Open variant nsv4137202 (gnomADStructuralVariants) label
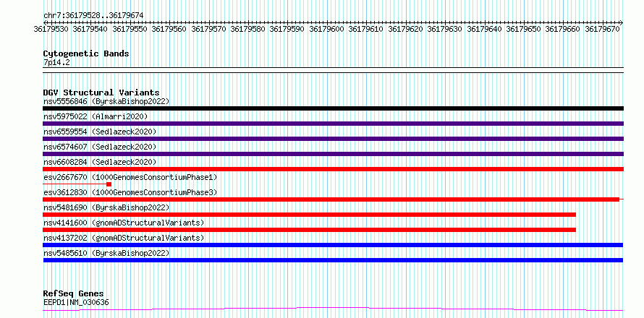 pyautogui.click(x=124, y=238)
